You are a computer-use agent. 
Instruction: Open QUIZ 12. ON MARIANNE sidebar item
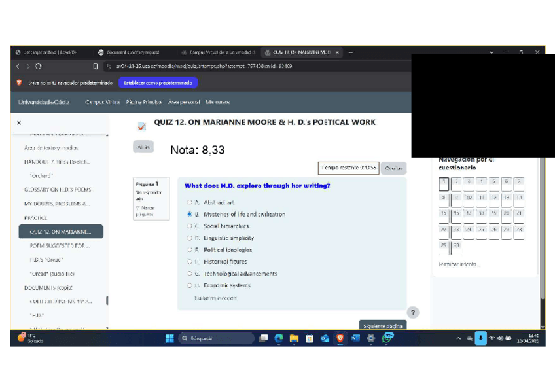pyautogui.click(x=61, y=232)
